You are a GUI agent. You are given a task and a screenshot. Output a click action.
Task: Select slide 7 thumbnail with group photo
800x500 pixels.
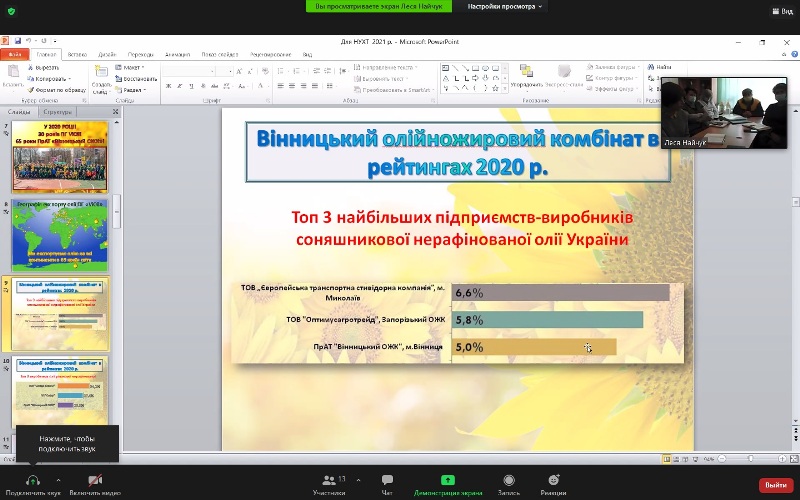[60, 157]
